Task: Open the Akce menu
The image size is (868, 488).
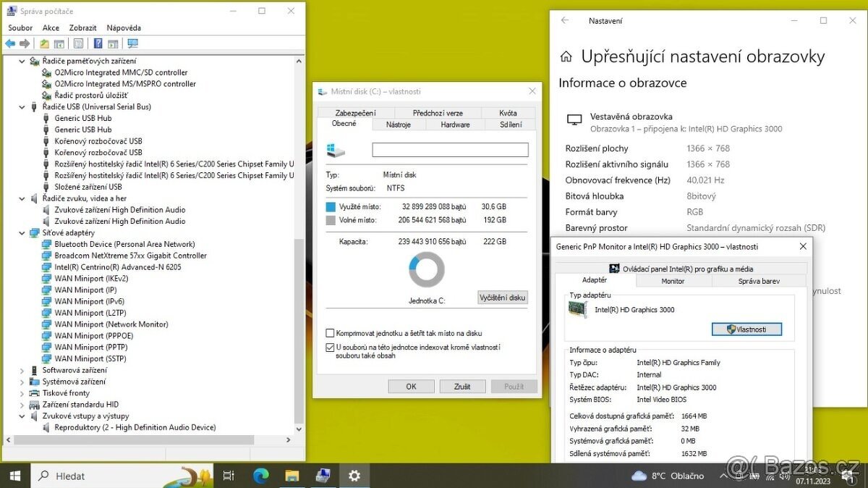Action: [51, 28]
